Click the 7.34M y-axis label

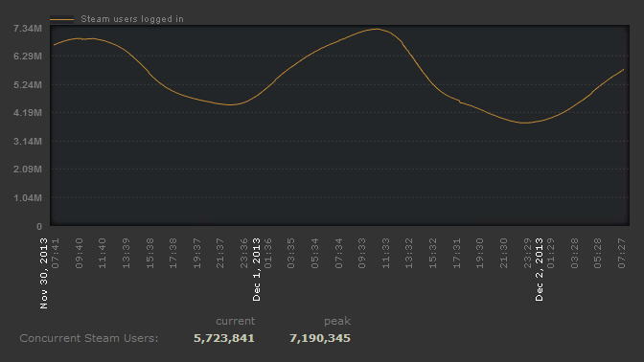[28, 29]
